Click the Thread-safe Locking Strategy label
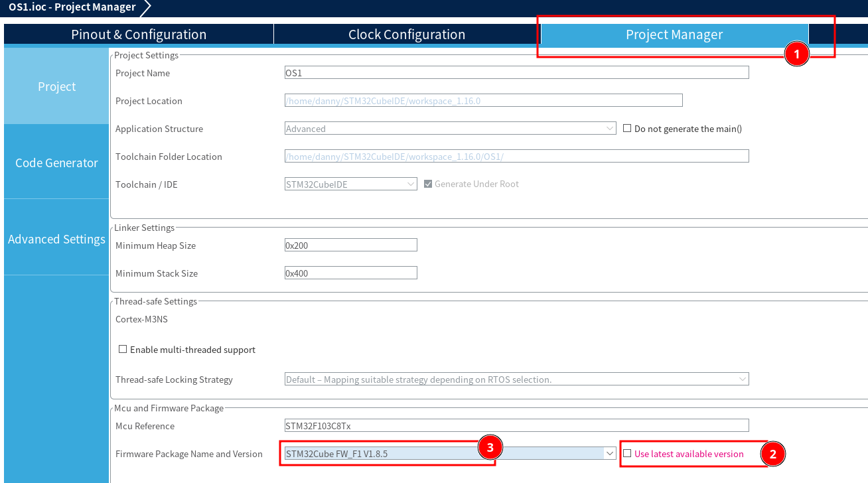The image size is (868, 483). 174,379
